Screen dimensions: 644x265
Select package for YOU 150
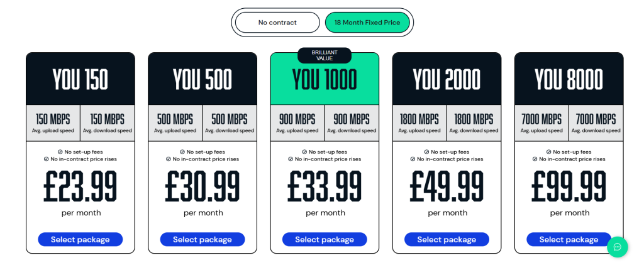80,240
